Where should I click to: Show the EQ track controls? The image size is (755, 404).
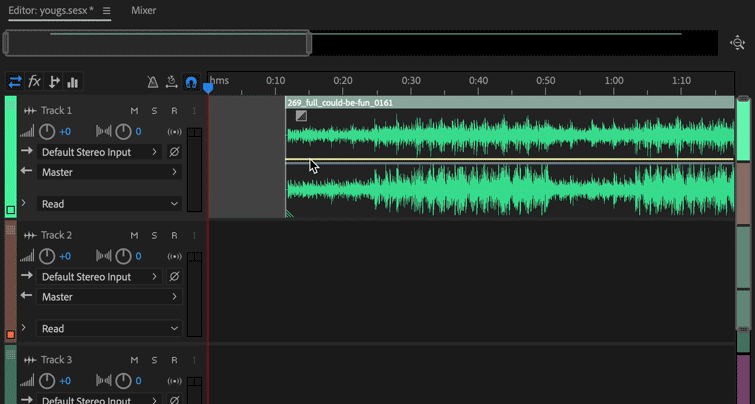(x=73, y=82)
